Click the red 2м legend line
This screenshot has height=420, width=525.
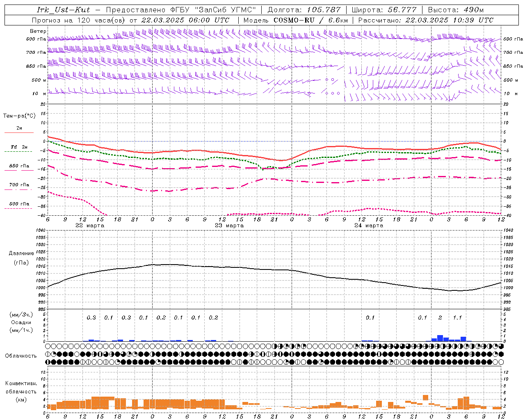[19, 133]
